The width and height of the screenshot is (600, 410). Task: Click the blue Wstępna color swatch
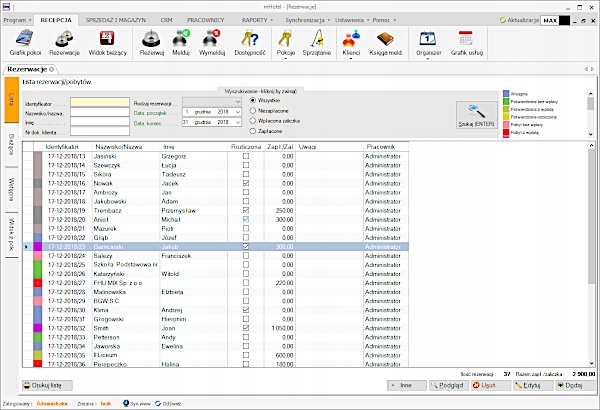[508, 94]
